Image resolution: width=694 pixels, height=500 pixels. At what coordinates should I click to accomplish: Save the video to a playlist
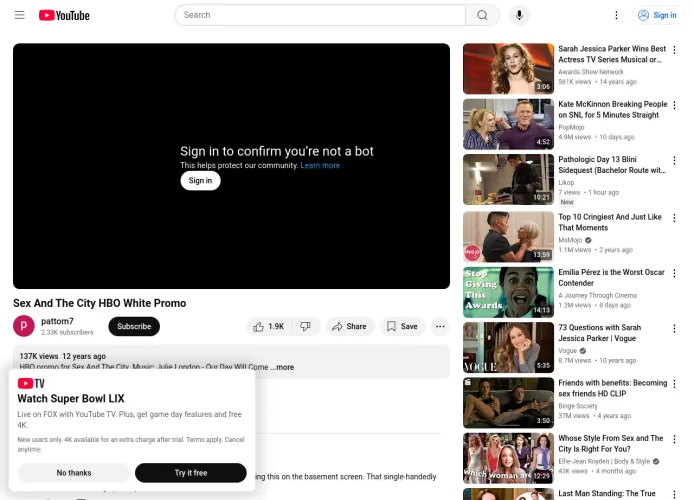tap(402, 327)
